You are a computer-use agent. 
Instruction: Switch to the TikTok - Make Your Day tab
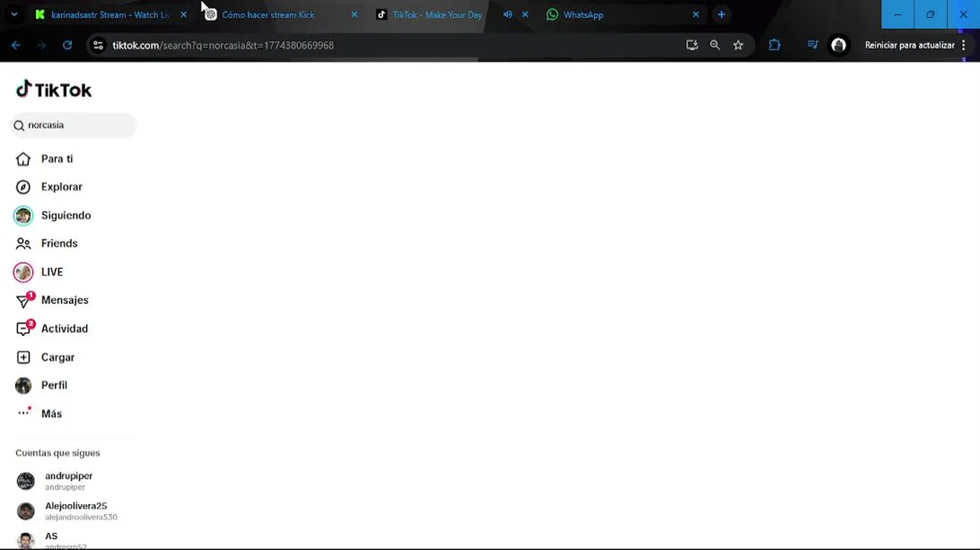tap(437, 15)
